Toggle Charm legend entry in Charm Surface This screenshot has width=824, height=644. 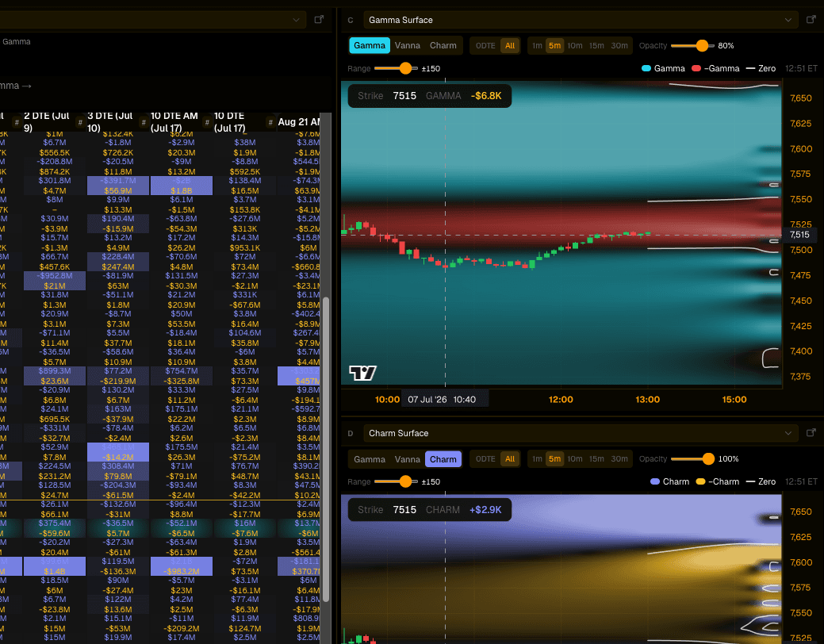(x=669, y=481)
